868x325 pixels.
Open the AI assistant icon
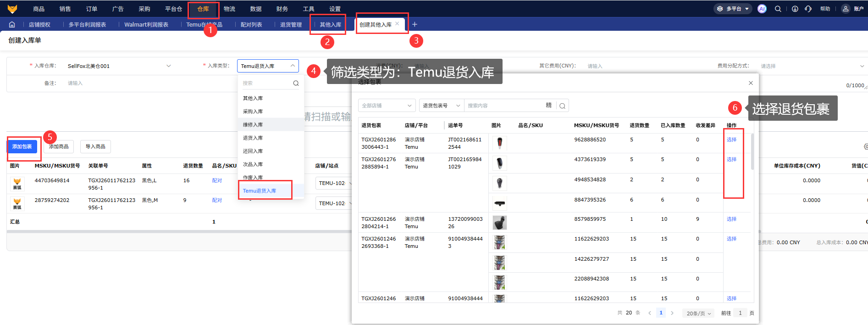point(762,9)
